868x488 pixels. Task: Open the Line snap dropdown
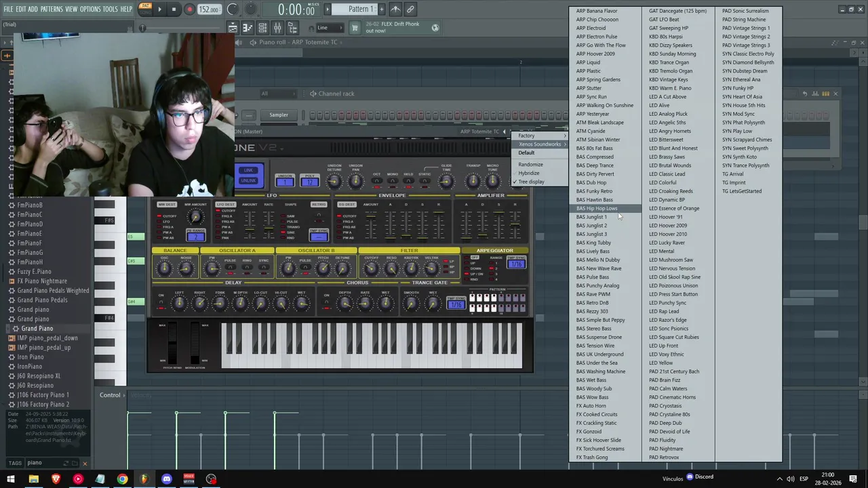pyautogui.click(x=329, y=28)
